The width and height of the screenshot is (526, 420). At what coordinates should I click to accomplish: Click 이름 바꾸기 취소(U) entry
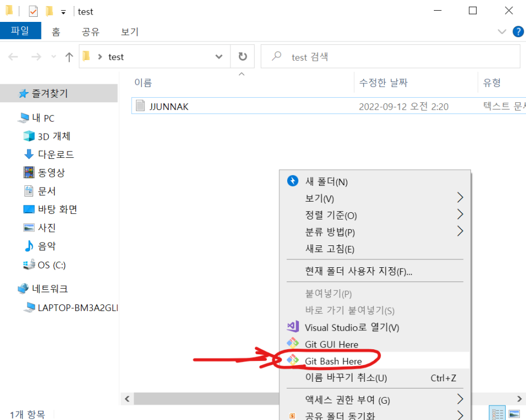click(x=374, y=378)
